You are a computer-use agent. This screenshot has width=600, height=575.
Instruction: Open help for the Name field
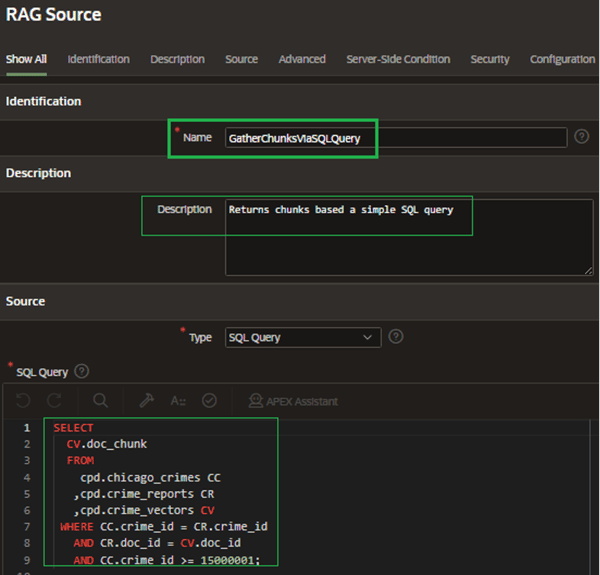click(x=582, y=137)
